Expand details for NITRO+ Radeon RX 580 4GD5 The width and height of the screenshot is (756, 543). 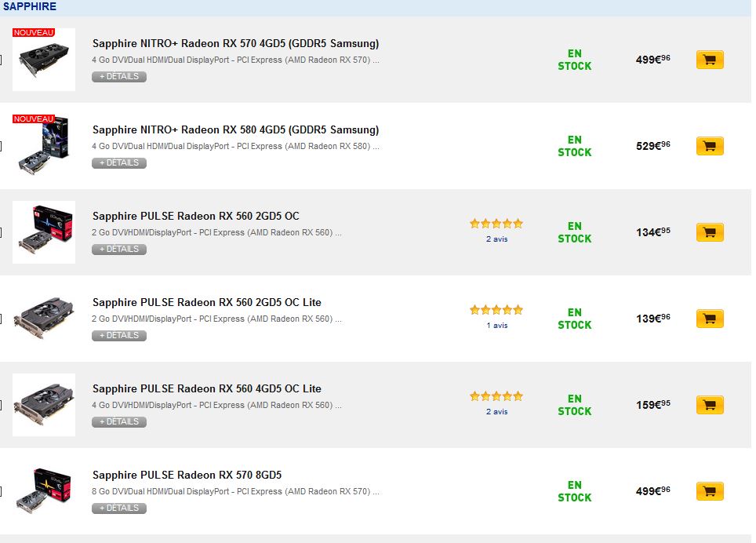tap(119, 163)
